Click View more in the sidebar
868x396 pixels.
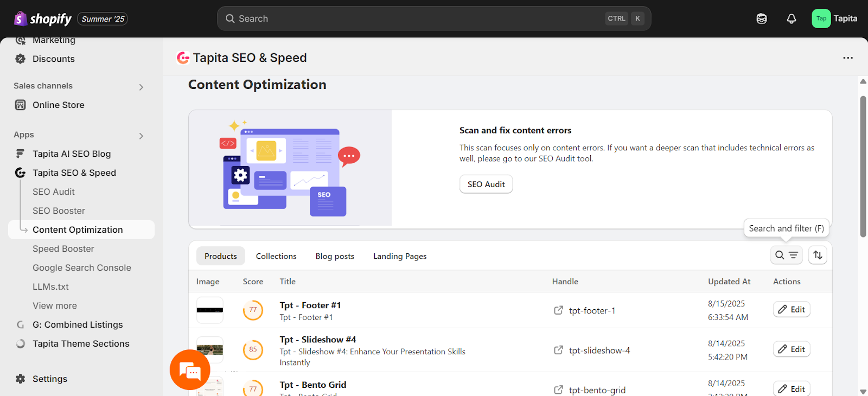tap(55, 305)
